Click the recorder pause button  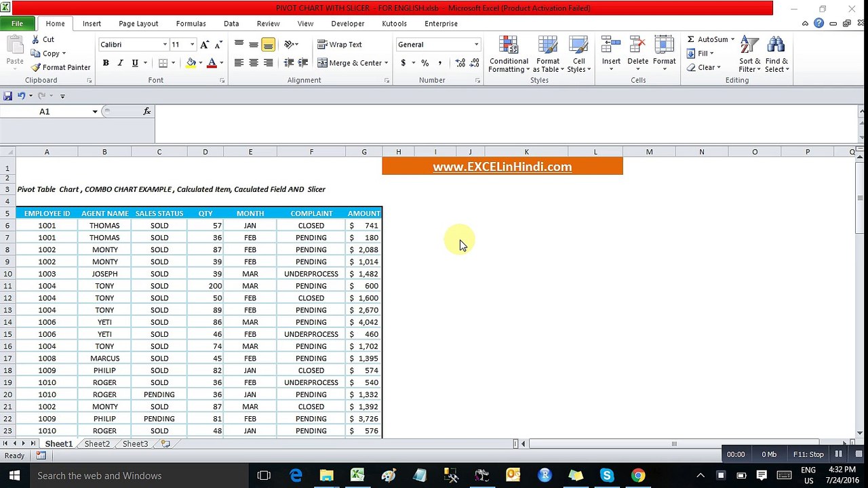[x=838, y=454]
